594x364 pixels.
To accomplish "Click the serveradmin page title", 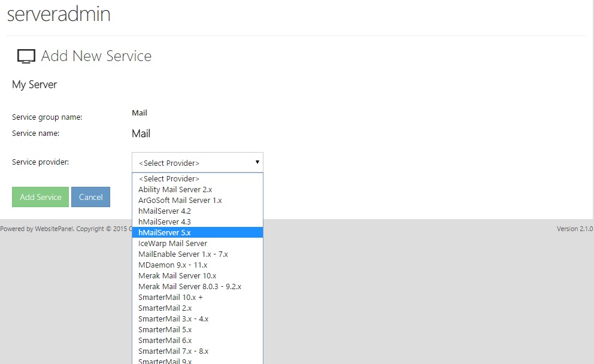I will tap(59, 14).
